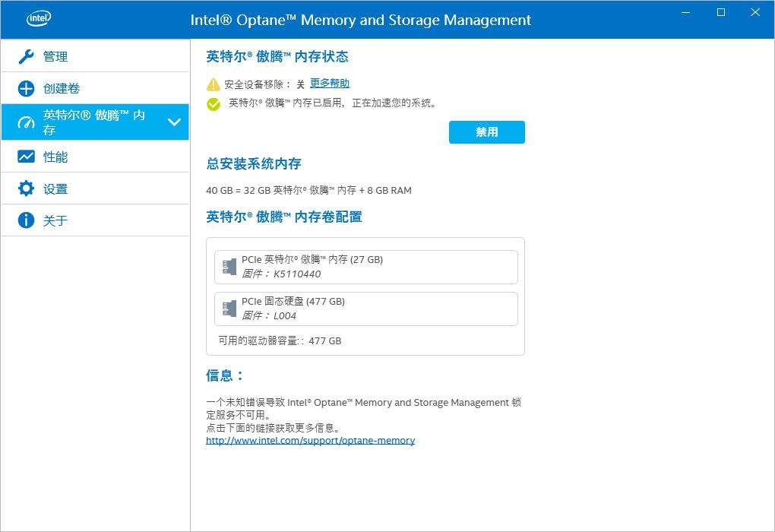This screenshot has width=775, height=532.
Task: Click the wrench icon beside 管理
Action: [26, 56]
